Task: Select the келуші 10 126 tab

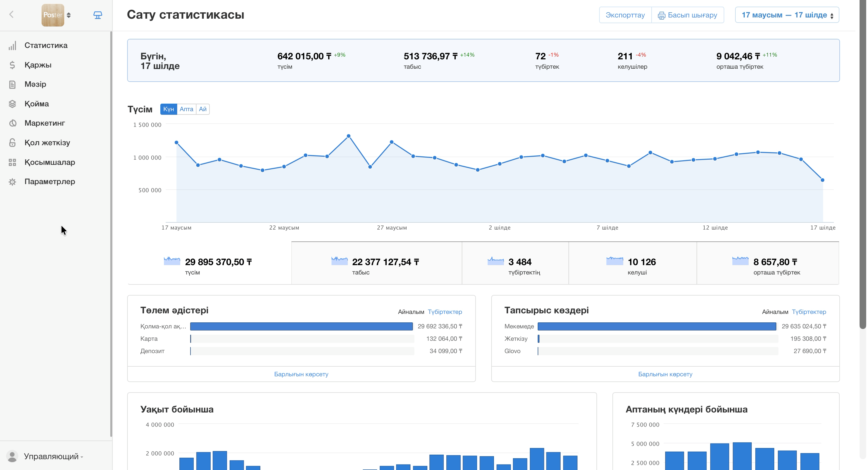Action: click(x=633, y=263)
